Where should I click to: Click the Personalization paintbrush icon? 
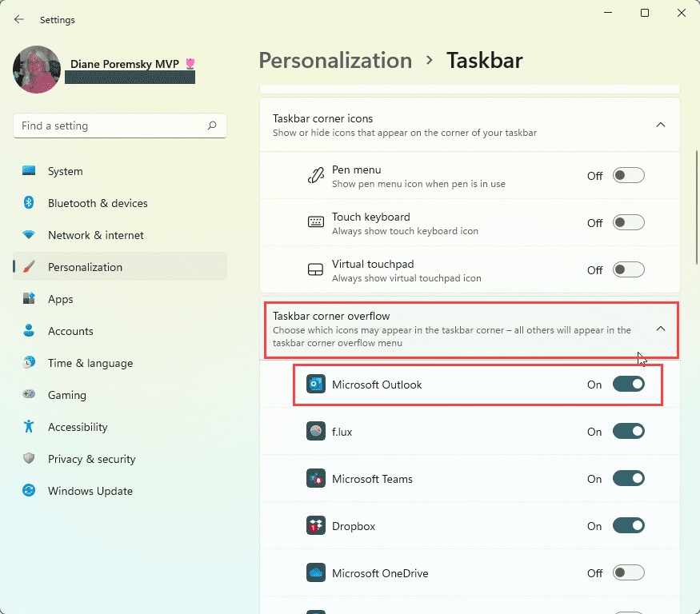(29, 267)
